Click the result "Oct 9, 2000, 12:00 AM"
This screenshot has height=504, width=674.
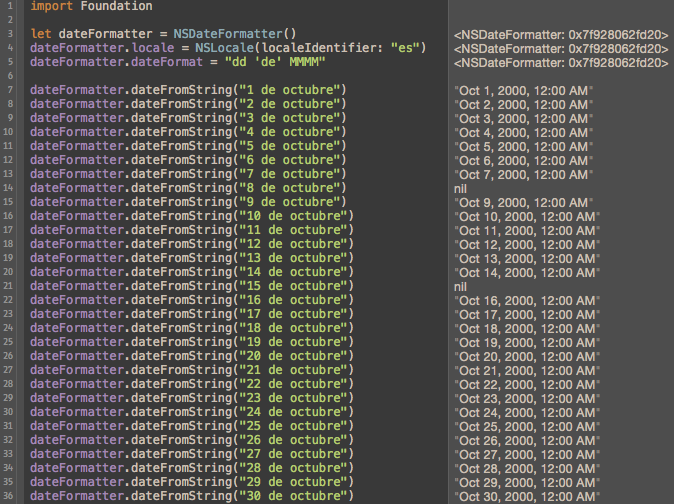(x=524, y=203)
